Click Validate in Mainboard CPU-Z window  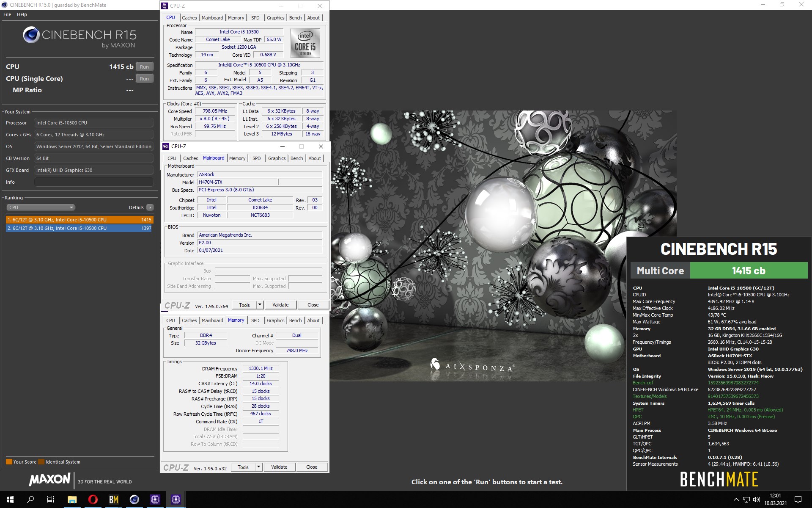point(280,305)
